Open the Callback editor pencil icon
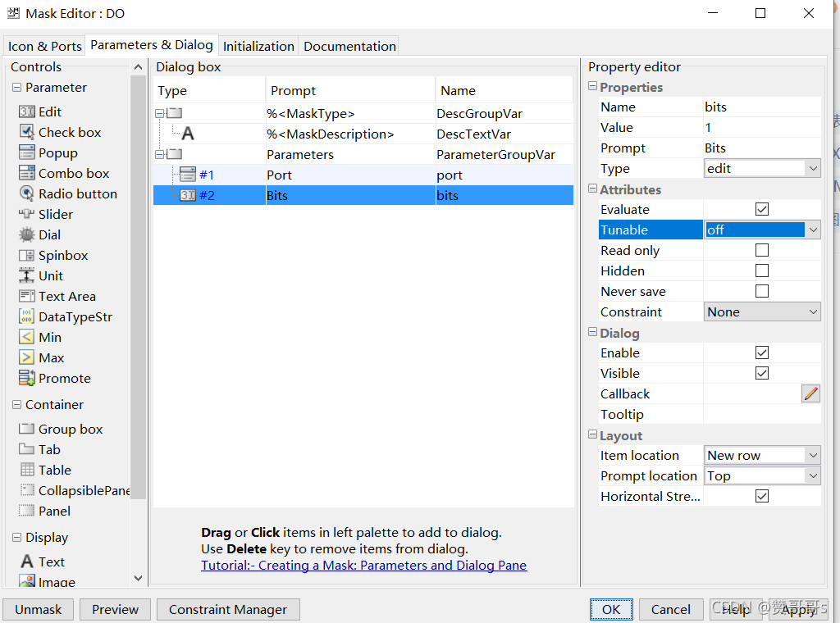The width and height of the screenshot is (840, 623). point(811,394)
